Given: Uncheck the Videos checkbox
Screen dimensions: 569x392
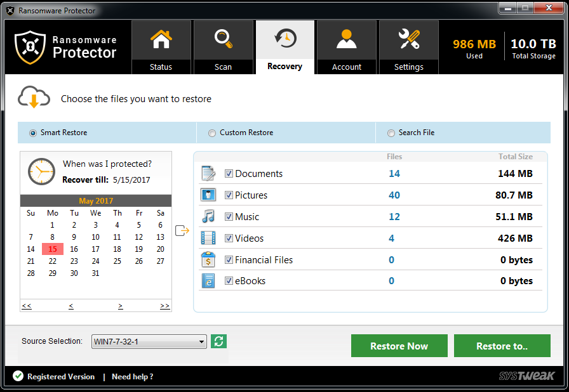Looking at the screenshot, I should (229, 238).
